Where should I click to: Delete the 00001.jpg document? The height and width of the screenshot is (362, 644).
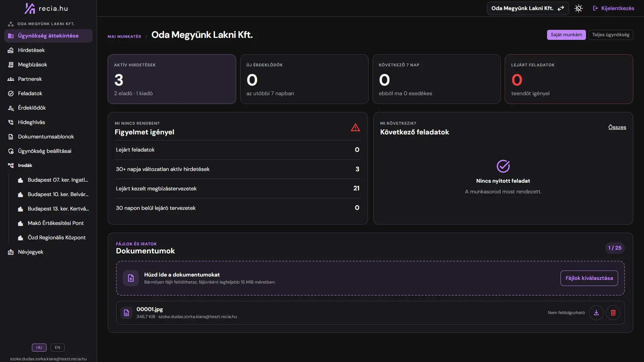click(613, 313)
